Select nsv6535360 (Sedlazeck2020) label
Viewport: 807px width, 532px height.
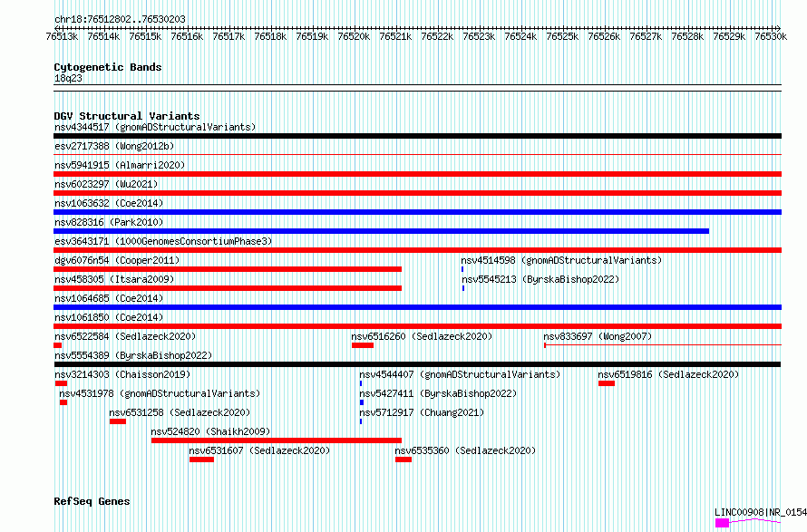point(465,450)
